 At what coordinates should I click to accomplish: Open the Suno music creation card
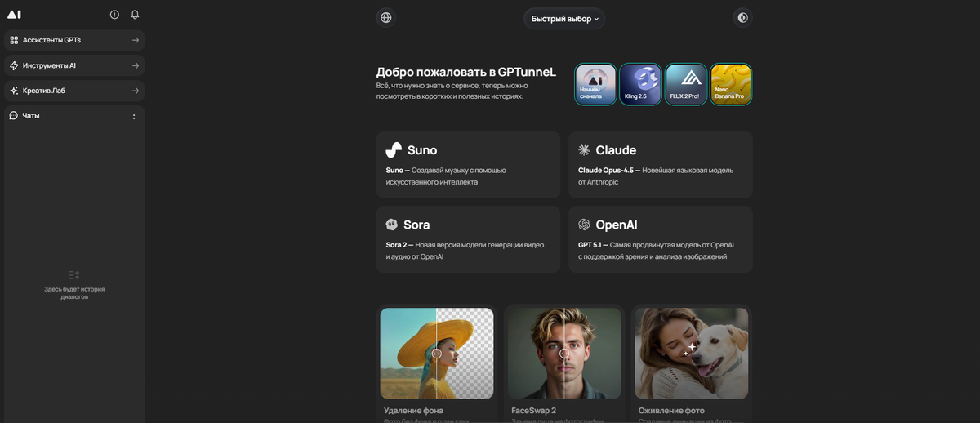[x=468, y=164]
